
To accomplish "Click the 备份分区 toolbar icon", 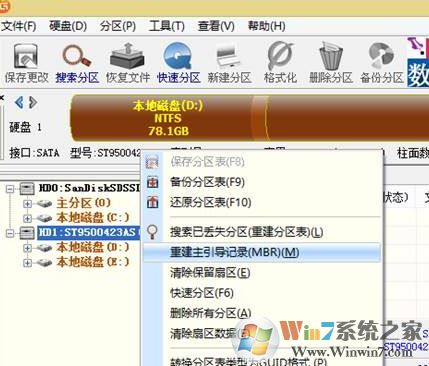I will click(381, 55).
